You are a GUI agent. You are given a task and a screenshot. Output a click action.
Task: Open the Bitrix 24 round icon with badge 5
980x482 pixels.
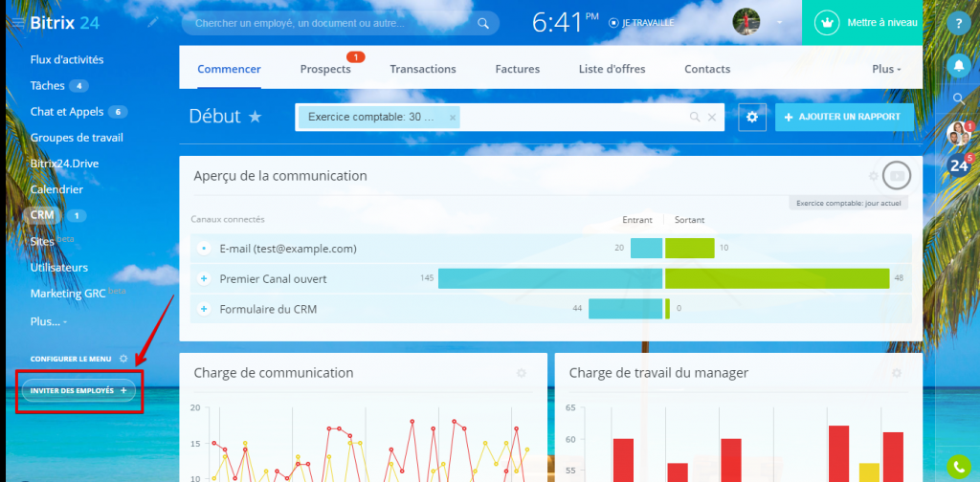click(959, 164)
